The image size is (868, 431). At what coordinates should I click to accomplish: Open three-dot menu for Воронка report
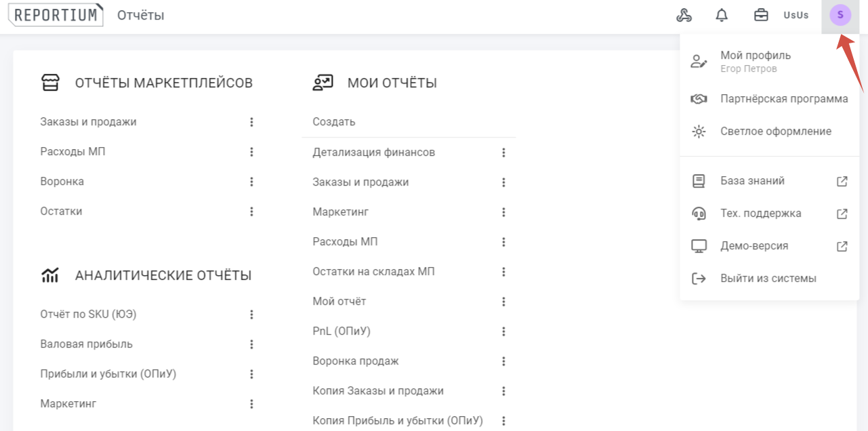click(x=251, y=182)
